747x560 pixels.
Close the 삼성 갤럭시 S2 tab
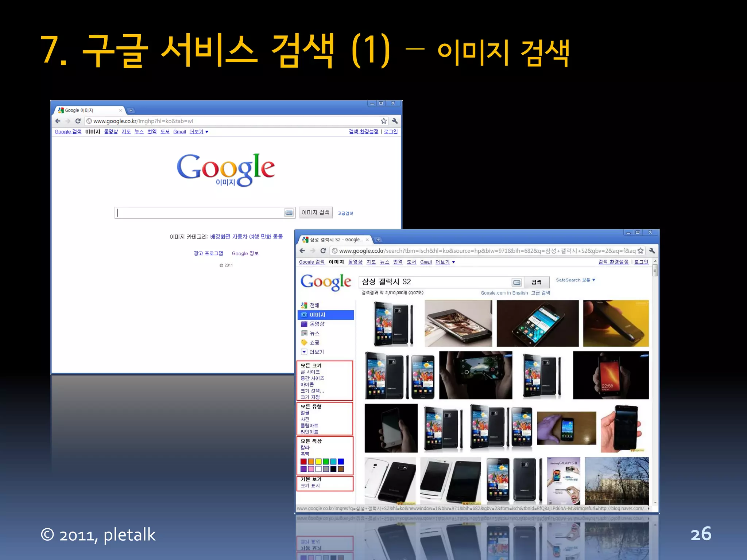tap(367, 240)
